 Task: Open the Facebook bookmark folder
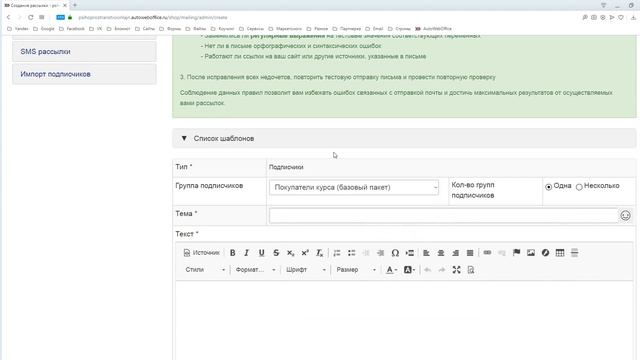72,29
